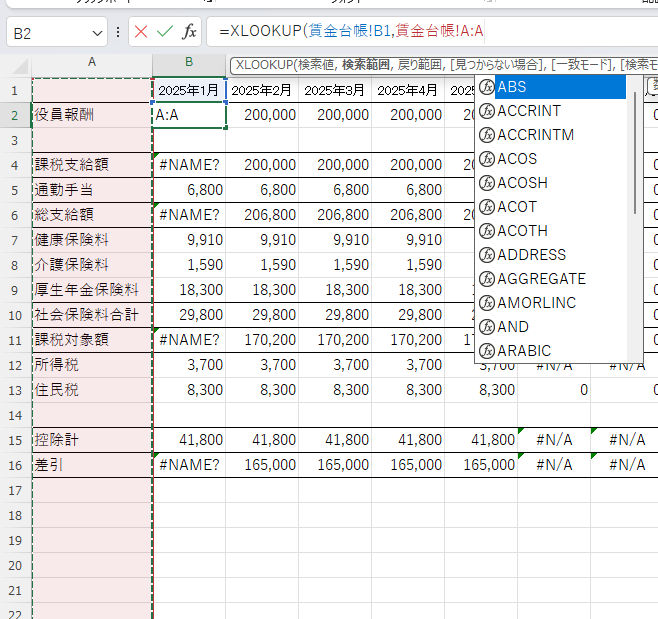658x619 pixels.
Task: Click cell A8 labeled 介護保険料
Action: coord(92,265)
